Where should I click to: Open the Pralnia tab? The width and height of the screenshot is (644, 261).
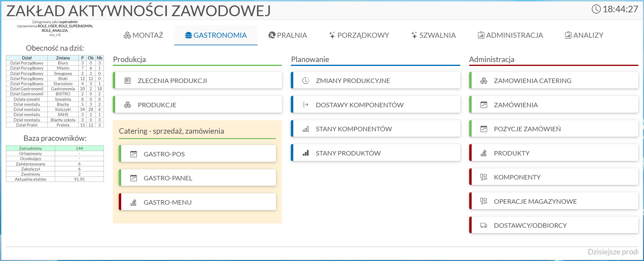(x=288, y=35)
